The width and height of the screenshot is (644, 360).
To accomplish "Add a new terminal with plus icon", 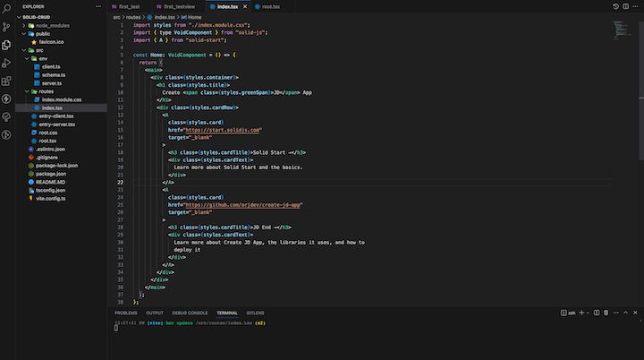I will [x=581, y=313].
